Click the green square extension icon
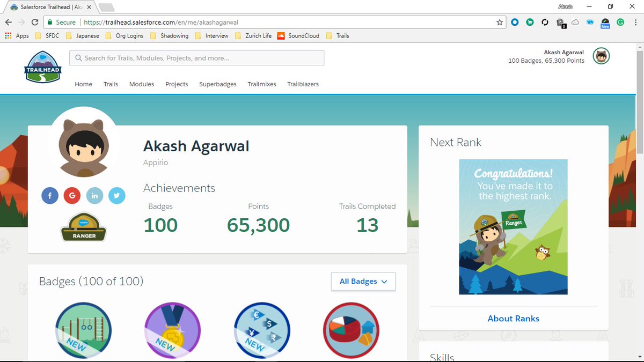 click(x=530, y=23)
